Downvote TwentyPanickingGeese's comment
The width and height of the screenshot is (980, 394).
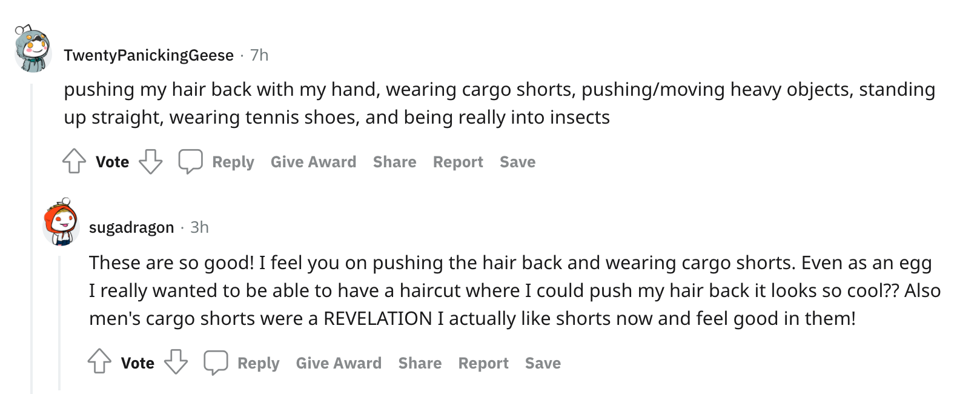151,162
